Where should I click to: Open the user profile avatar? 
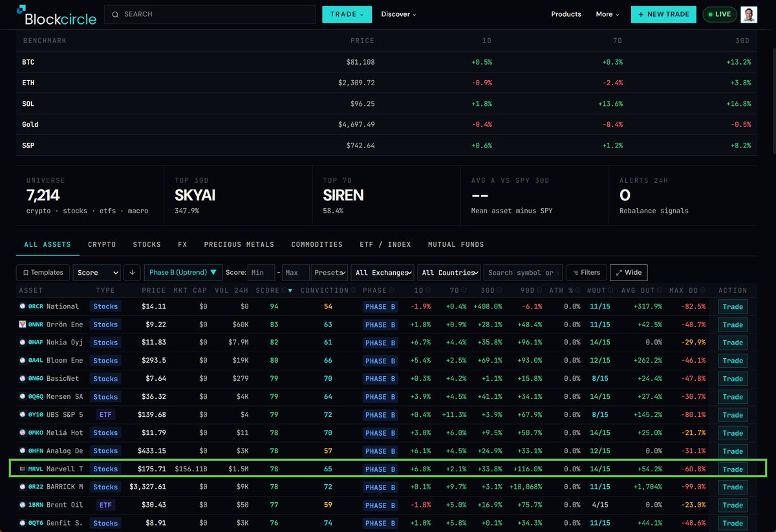point(749,14)
